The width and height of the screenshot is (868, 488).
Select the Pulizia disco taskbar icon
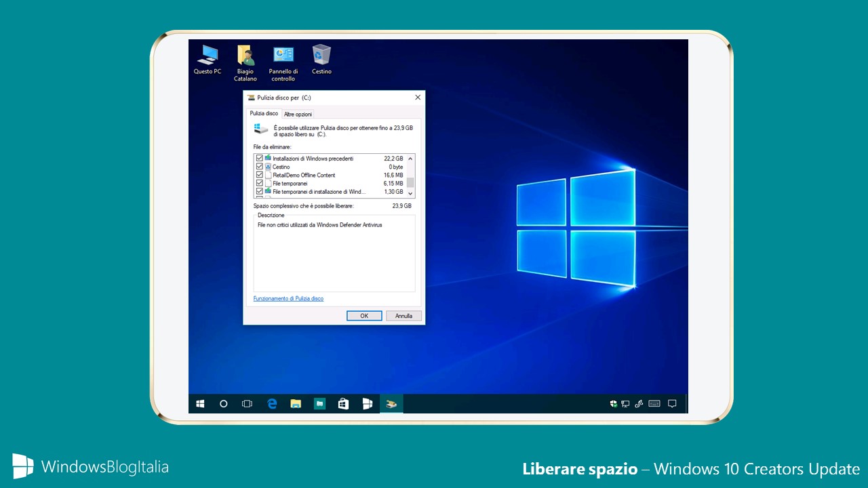391,404
